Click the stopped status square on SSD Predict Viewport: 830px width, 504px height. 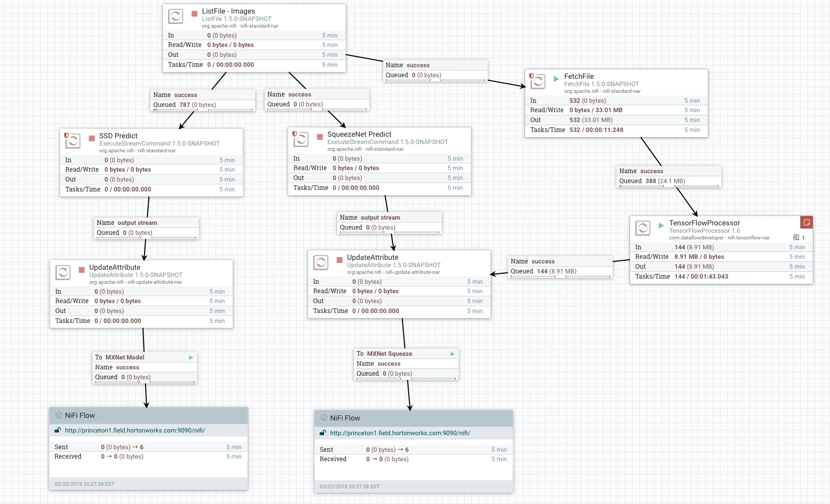(x=92, y=138)
